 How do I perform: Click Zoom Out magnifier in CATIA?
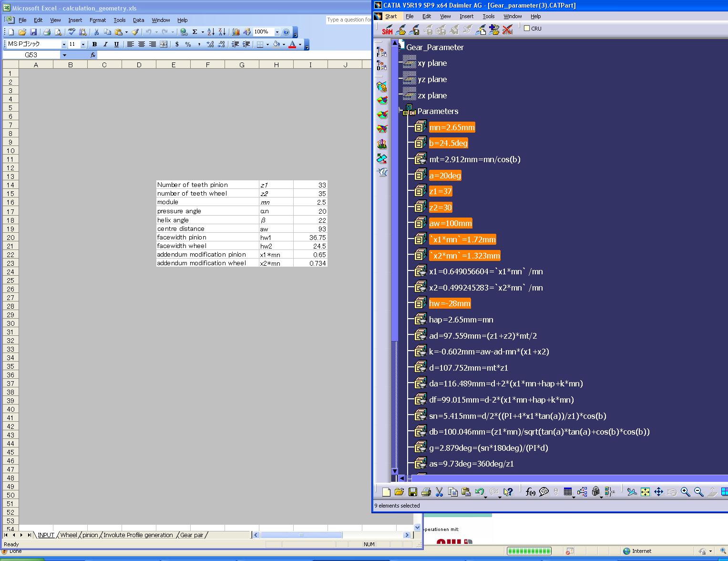pyautogui.click(x=698, y=492)
